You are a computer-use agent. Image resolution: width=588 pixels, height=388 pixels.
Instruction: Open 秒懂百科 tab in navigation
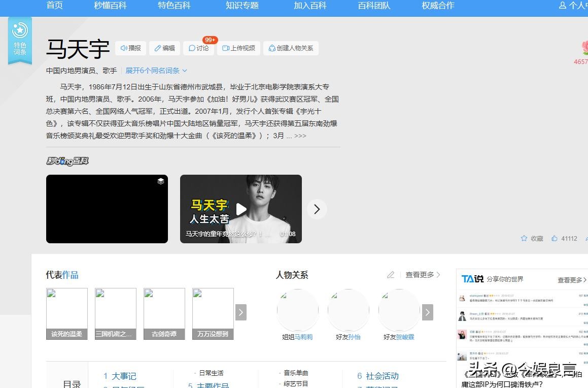click(x=110, y=6)
